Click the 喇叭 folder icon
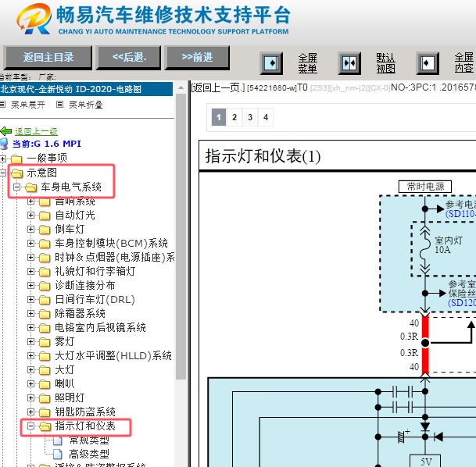The height and width of the screenshot is (467, 476). pos(45,384)
